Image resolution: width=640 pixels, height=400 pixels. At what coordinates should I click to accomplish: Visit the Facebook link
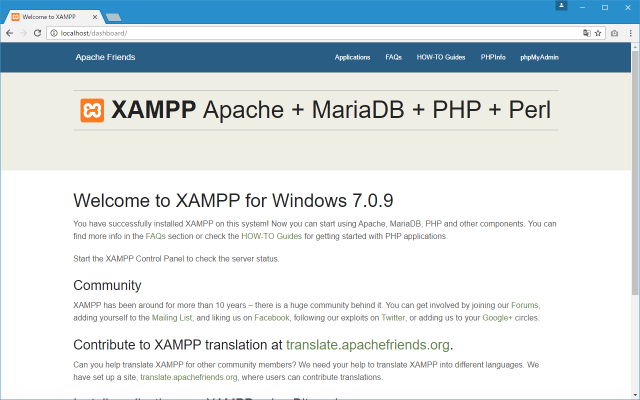click(x=271, y=318)
